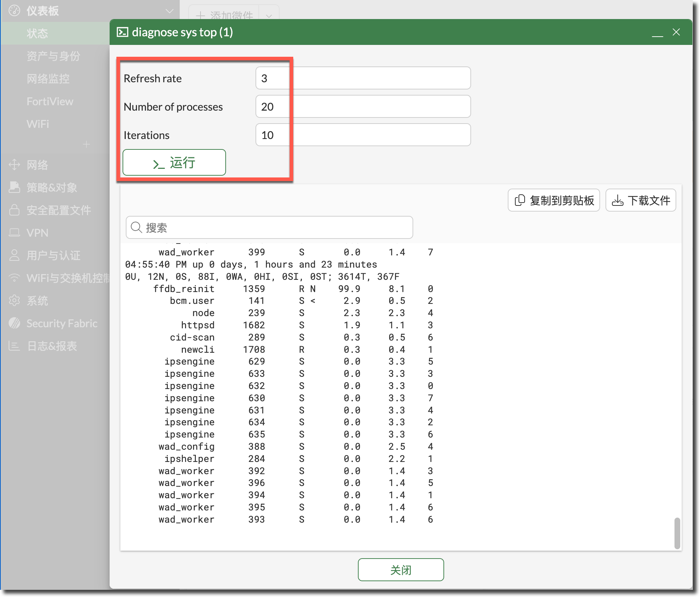Click the Run (运行) button

174,163
